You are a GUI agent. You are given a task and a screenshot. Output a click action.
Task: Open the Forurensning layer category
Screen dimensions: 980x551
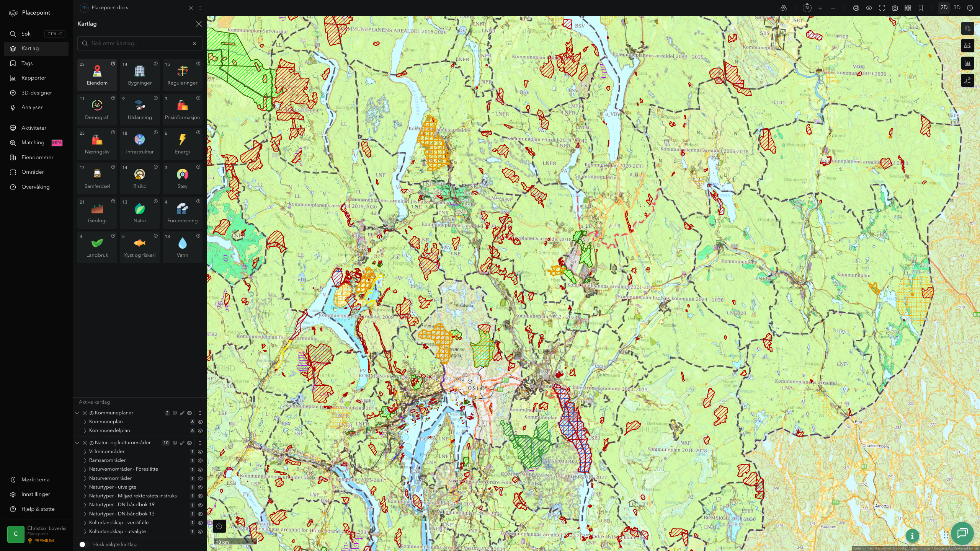182,212
